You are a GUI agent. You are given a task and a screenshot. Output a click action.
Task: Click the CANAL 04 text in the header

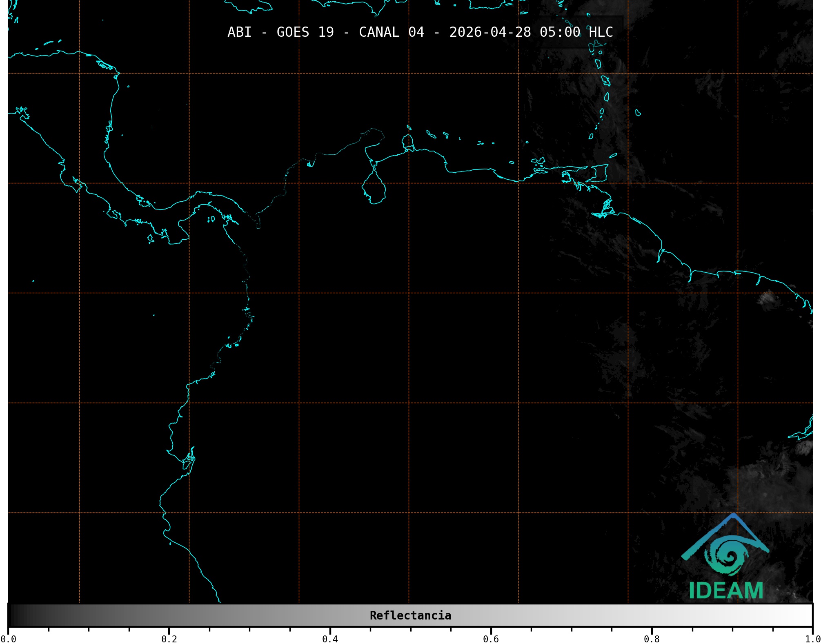[x=391, y=32]
